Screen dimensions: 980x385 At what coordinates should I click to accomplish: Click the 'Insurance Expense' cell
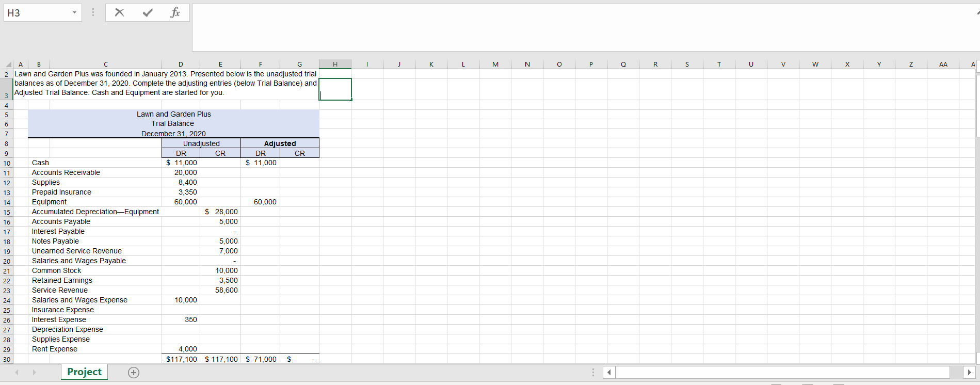tap(63, 310)
